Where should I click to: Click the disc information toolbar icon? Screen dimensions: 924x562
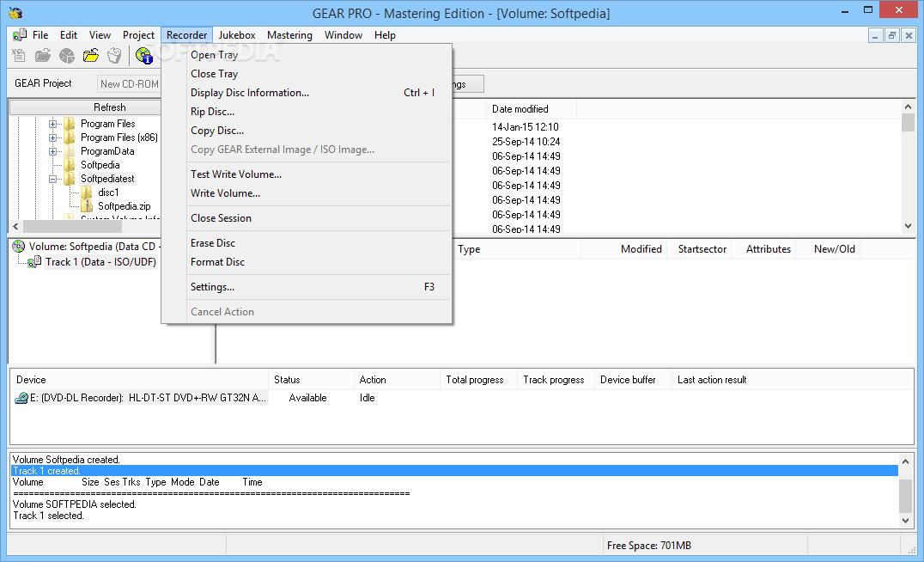(143, 56)
